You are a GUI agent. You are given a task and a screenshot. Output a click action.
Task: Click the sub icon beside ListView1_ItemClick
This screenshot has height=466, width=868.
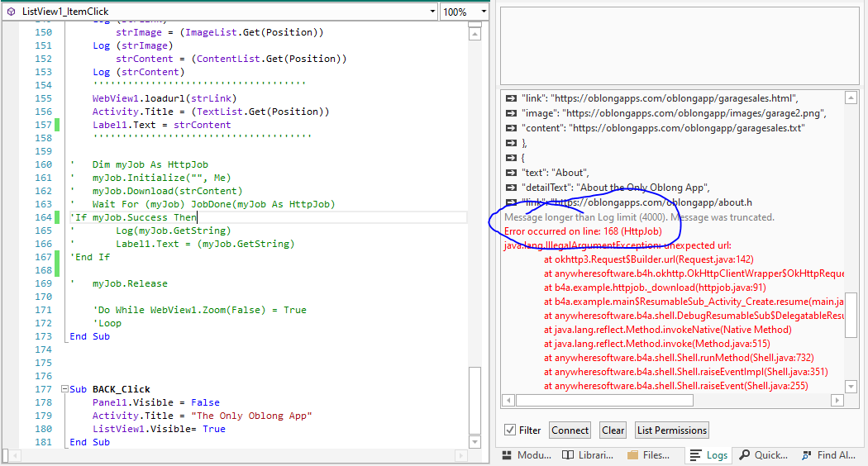click(x=11, y=12)
